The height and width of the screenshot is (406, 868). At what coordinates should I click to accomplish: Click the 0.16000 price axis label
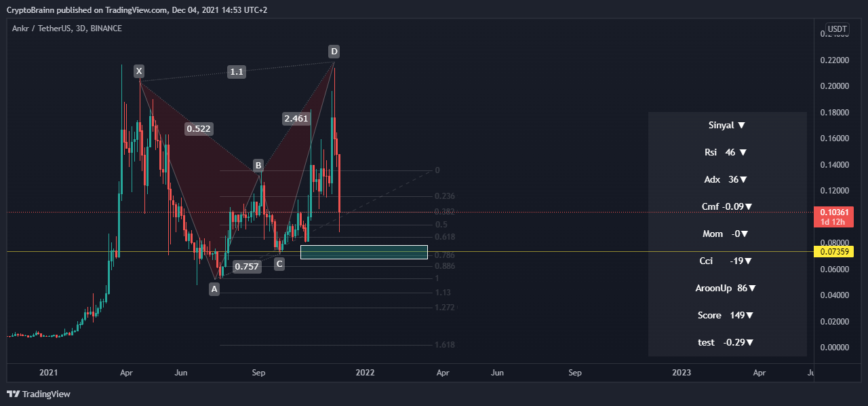(x=833, y=139)
